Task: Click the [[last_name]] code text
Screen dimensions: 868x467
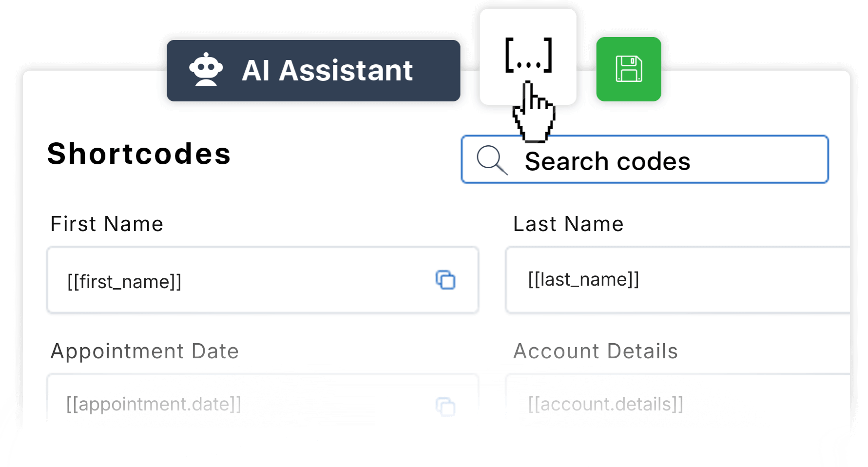Action: pos(583,280)
